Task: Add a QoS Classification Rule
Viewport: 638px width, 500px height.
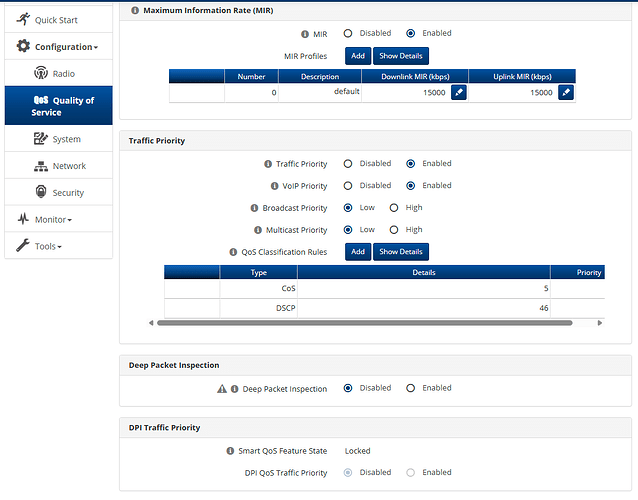Action: pyautogui.click(x=358, y=252)
